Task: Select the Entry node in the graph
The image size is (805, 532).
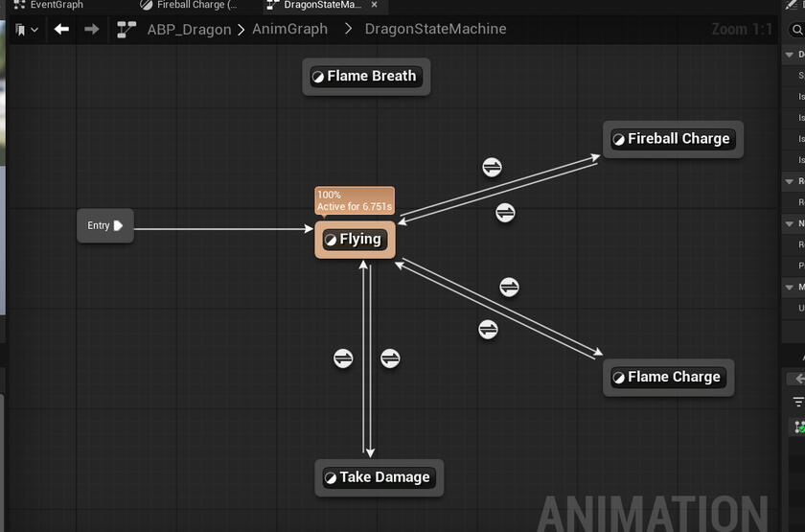Action: coord(104,226)
